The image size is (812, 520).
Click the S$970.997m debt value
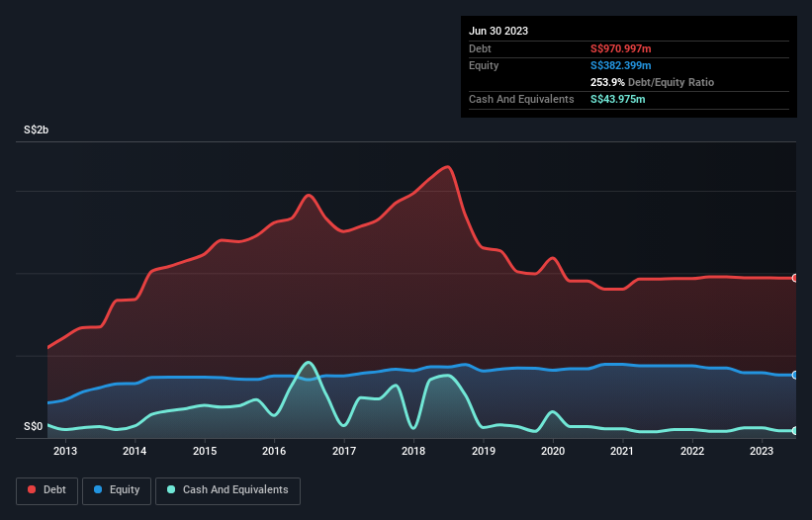620,48
